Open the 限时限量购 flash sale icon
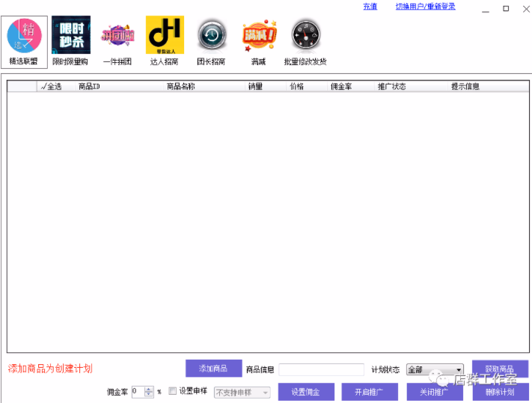The width and height of the screenshot is (532, 403). (x=71, y=35)
